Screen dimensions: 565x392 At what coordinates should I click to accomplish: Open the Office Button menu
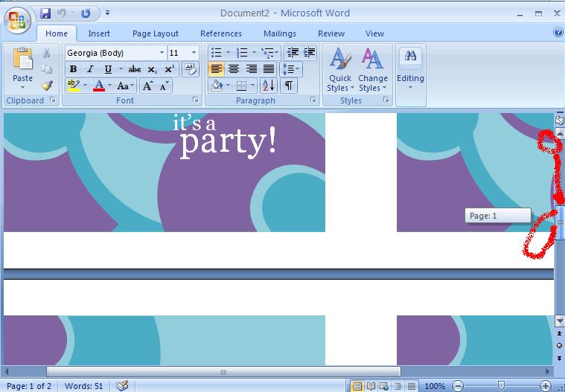point(17,20)
